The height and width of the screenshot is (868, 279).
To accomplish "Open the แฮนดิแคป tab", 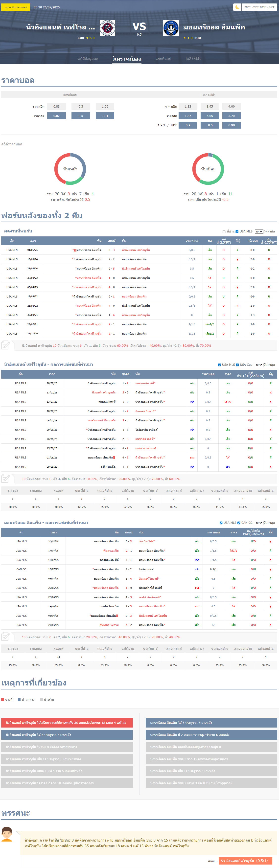I will (x=163, y=59).
